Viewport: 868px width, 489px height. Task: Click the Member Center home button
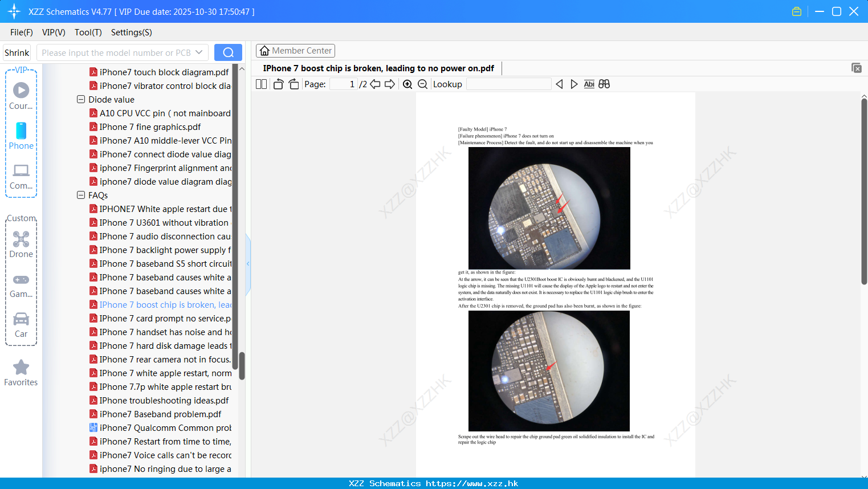coord(295,51)
